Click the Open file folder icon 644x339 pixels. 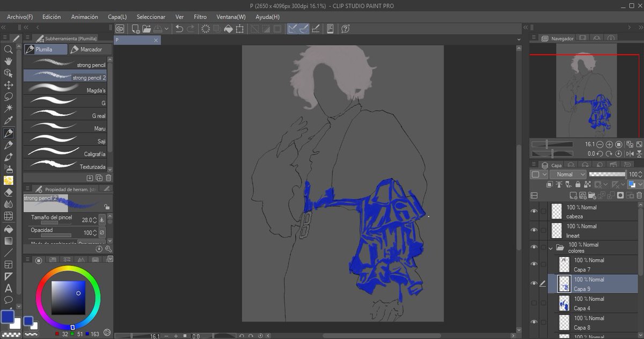[145, 28]
